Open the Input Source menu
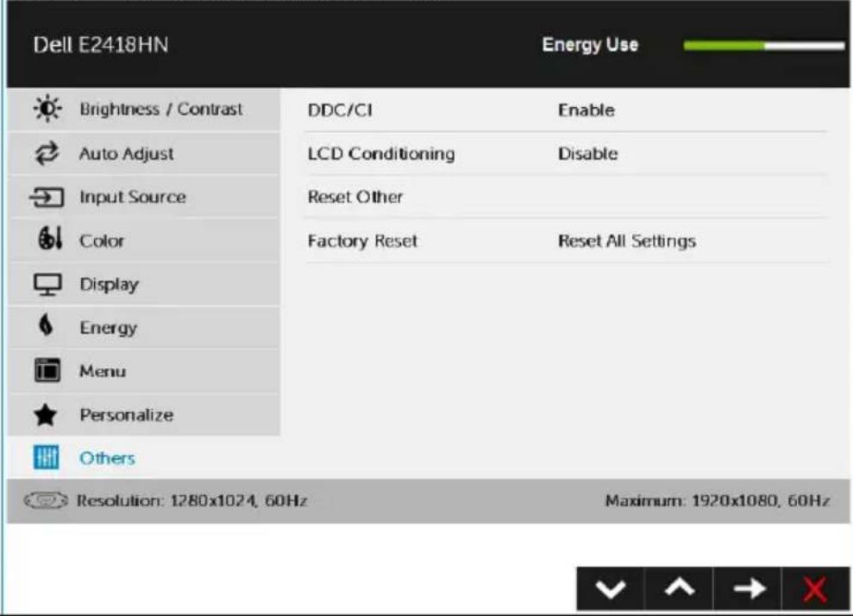 (144, 197)
